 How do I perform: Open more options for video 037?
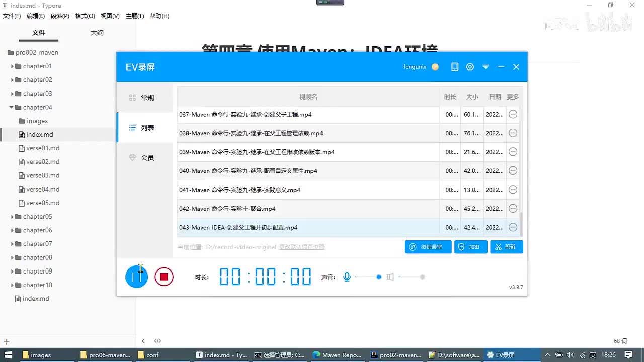click(x=513, y=114)
